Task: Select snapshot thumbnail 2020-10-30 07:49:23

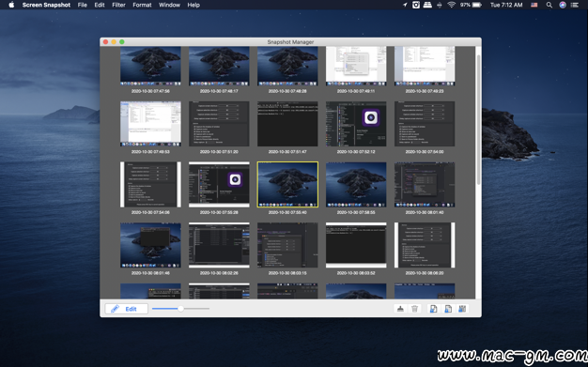Action: coord(425,66)
